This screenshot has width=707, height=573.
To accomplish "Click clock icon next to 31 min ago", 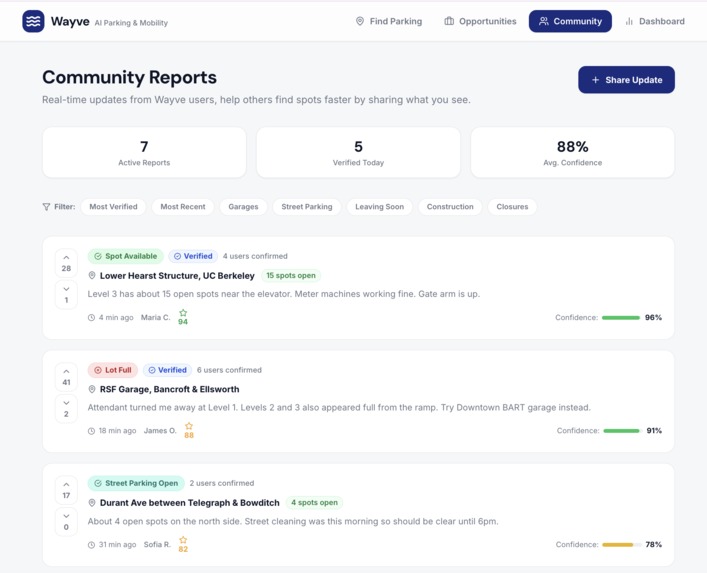I will pos(91,545).
